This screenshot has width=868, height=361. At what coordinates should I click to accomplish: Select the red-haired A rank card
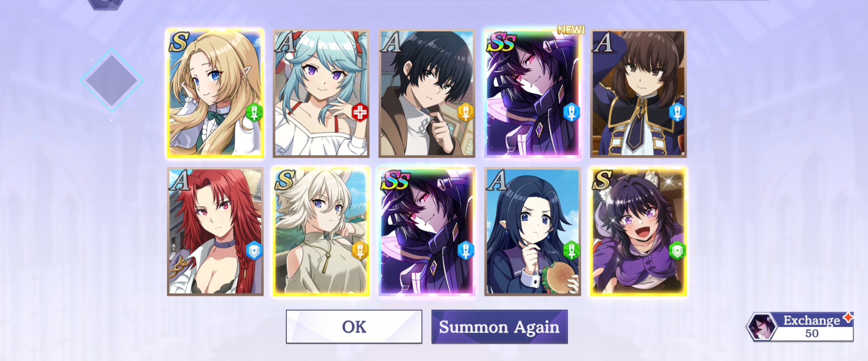pos(215,231)
